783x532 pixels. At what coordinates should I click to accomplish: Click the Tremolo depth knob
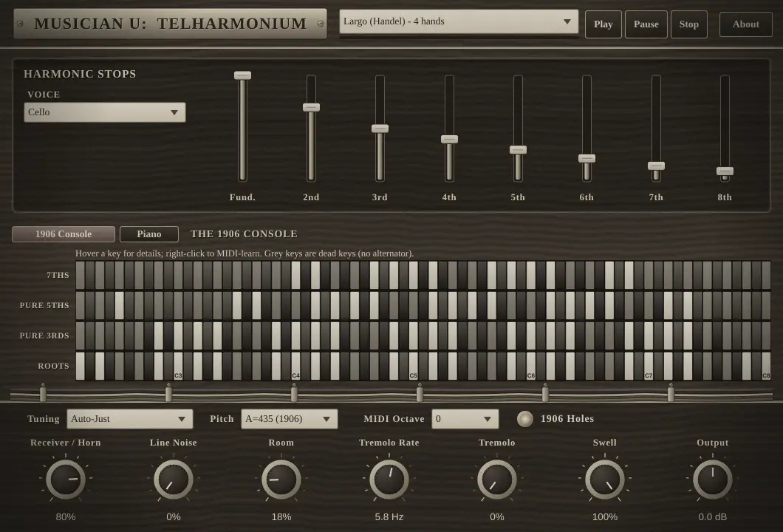click(497, 479)
